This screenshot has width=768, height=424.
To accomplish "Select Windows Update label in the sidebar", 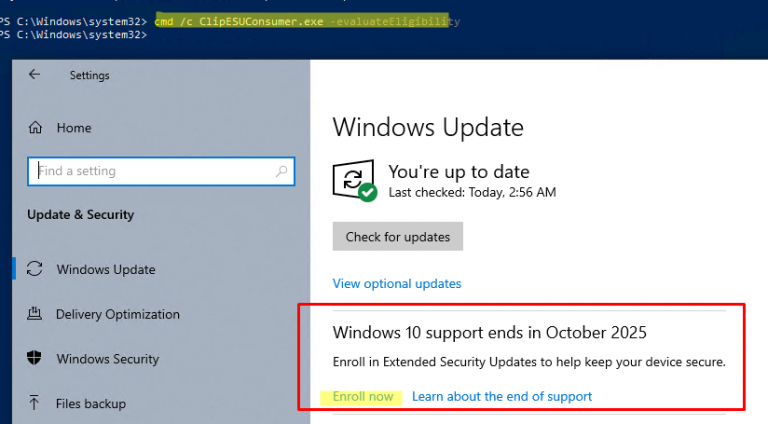I will pyautogui.click(x=106, y=269).
